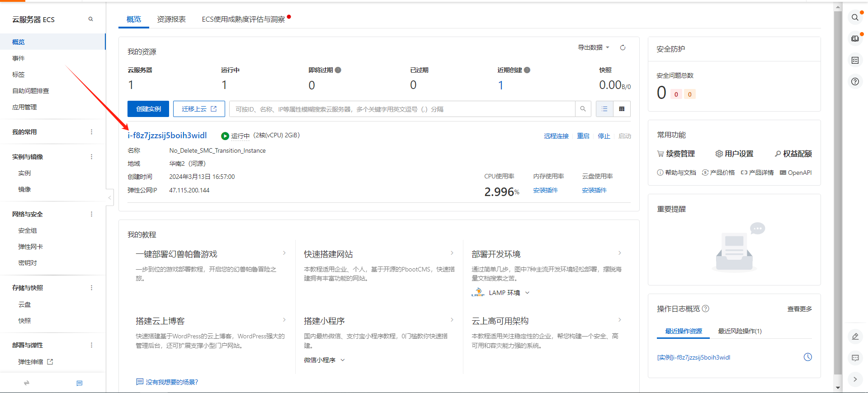Open the help tooltip beside 即将过期
Image resolution: width=868 pixels, height=393 pixels.
coord(338,70)
